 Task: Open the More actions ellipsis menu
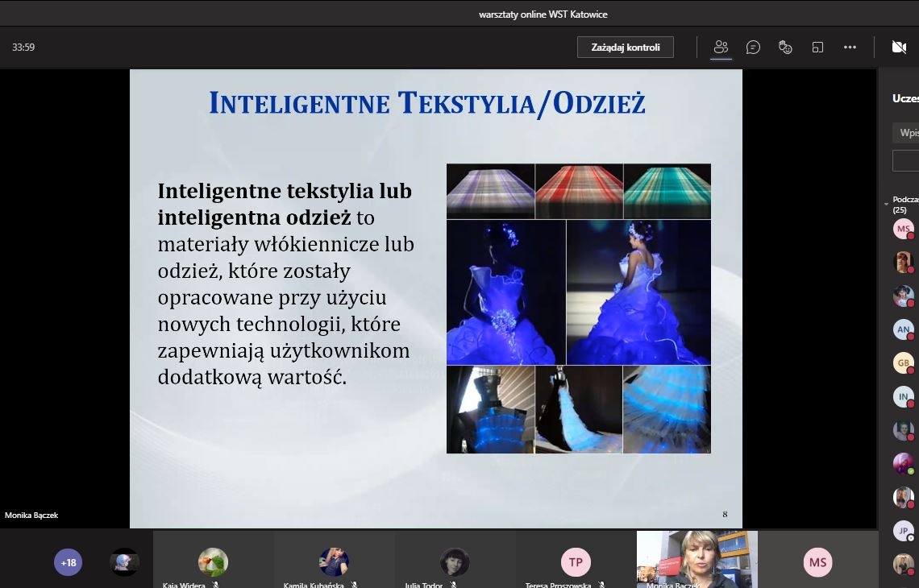(850, 48)
